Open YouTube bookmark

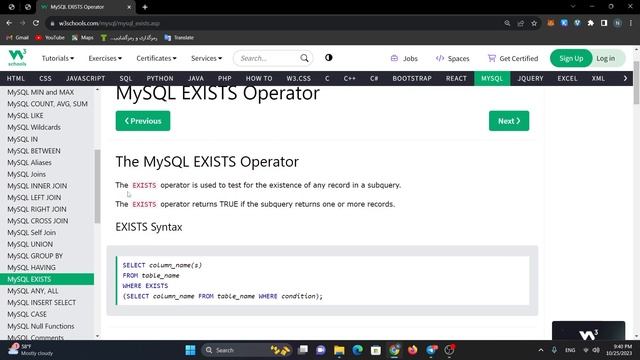pyautogui.click(x=50, y=38)
